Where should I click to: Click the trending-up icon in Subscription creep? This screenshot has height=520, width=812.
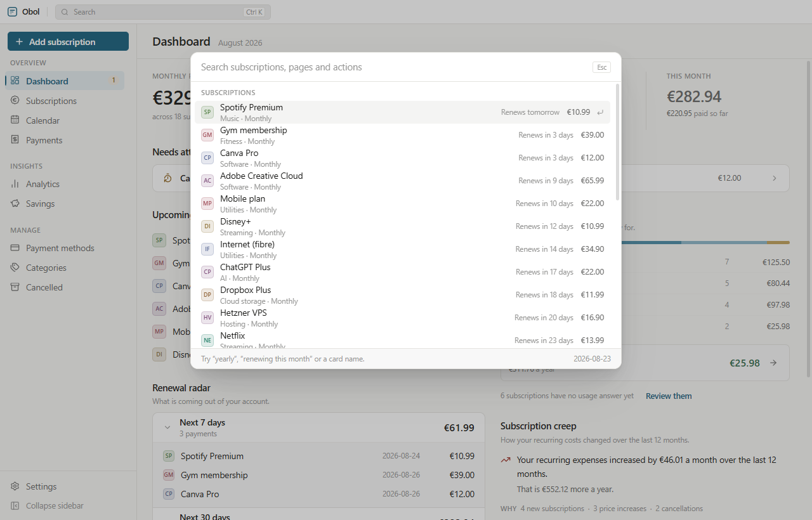506,460
